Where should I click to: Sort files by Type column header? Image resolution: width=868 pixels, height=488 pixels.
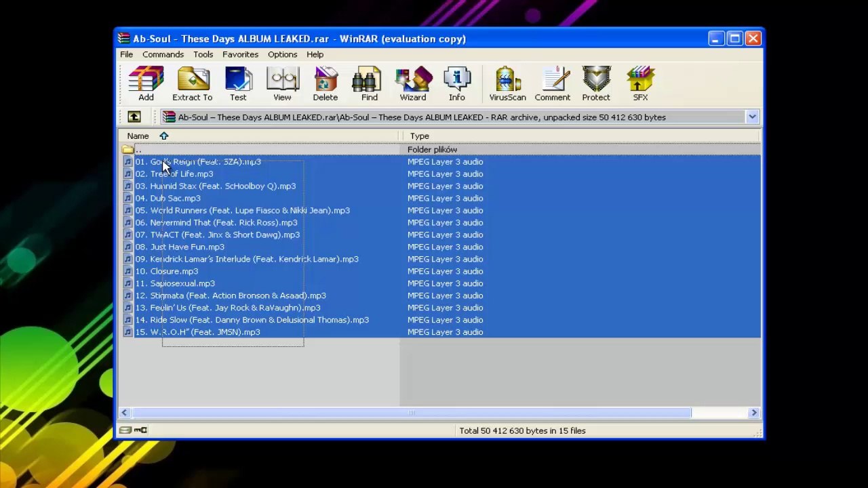pyautogui.click(x=581, y=136)
